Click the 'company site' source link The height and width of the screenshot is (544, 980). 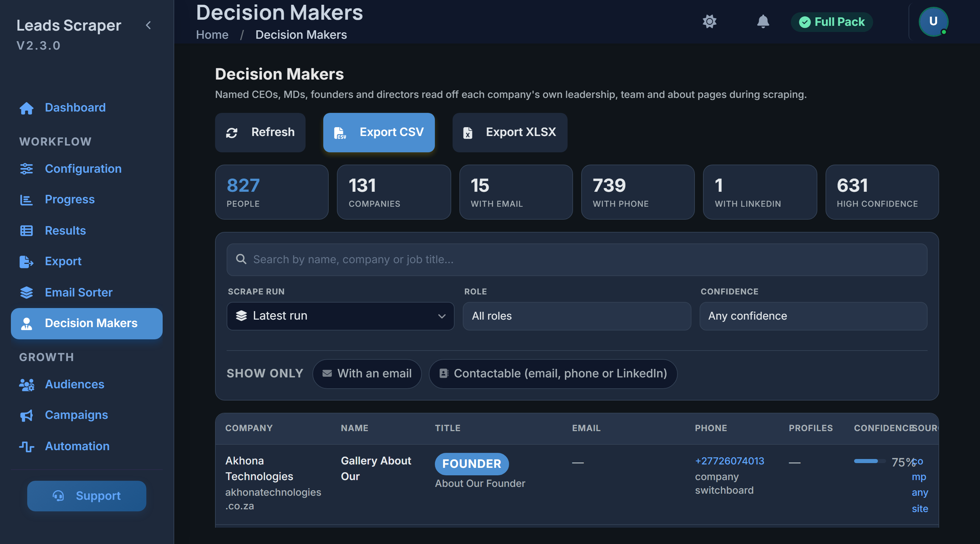[919, 485]
